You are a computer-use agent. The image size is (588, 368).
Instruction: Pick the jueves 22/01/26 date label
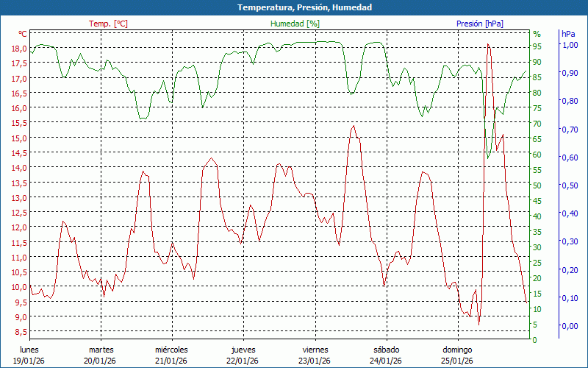click(243, 355)
